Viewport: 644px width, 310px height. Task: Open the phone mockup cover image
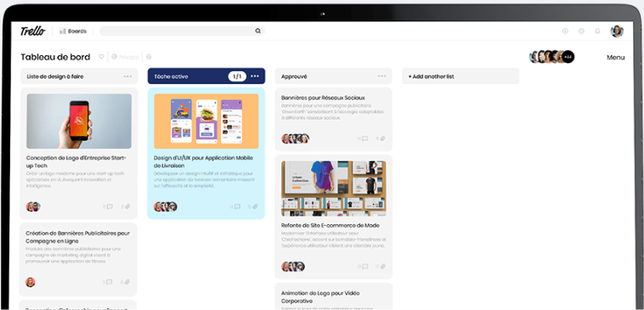point(79,121)
